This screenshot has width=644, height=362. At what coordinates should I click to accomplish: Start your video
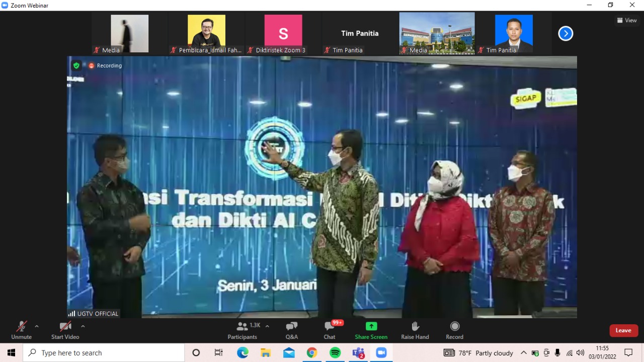click(64, 330)
